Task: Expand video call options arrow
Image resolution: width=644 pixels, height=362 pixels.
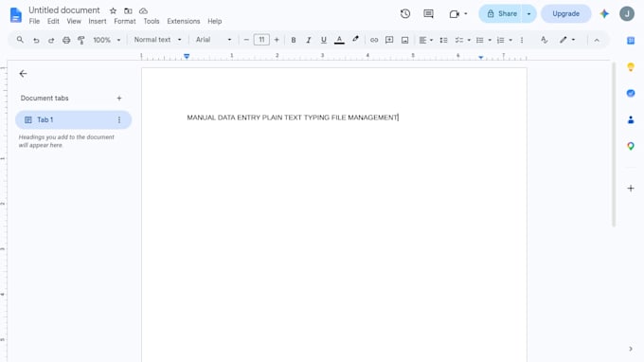Action: pyautogui.click(x=466, y=13)
